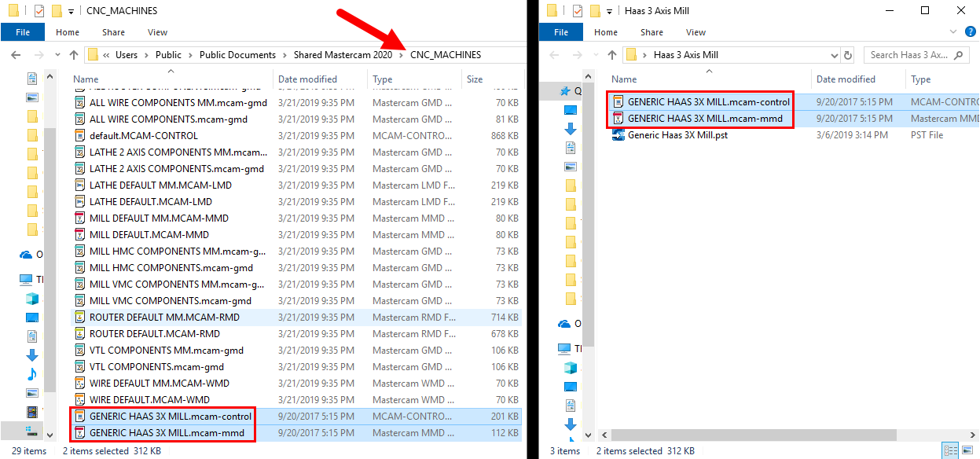Open Quick Access Toolbar dropdown in CNC_MACHINES window
Viewport: 980px width, 459px height.
(x=72, y=12)
